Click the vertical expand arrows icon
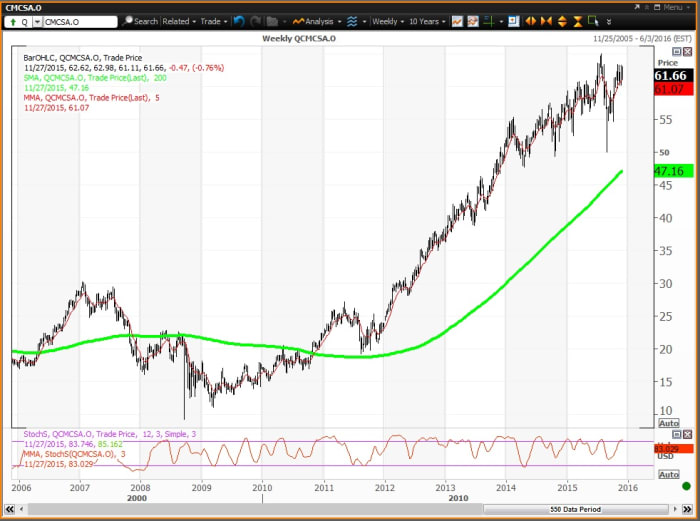The width and height of the screenshot is (700, 521). tap(563, 21)
